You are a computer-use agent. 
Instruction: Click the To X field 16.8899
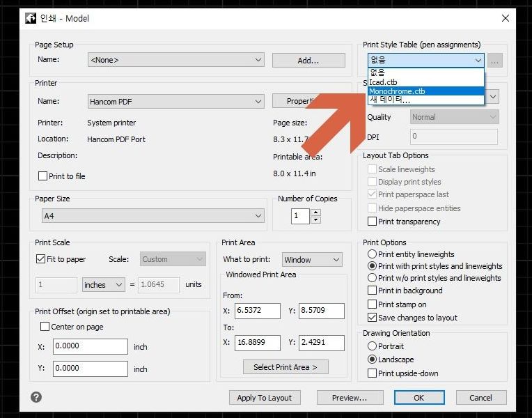[x=258, y=343]
